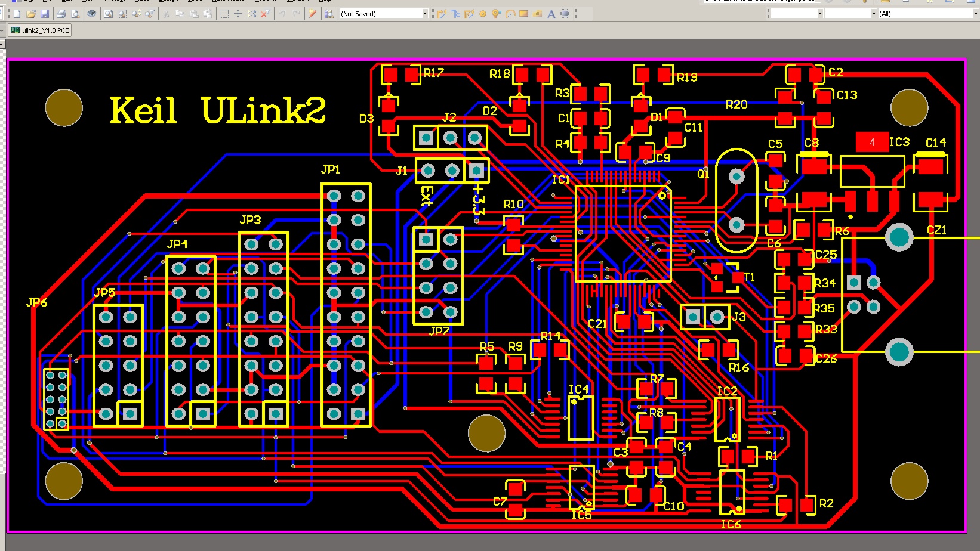Select the IC1 designator label
980x551 pixels.
(x=560, y=179)
